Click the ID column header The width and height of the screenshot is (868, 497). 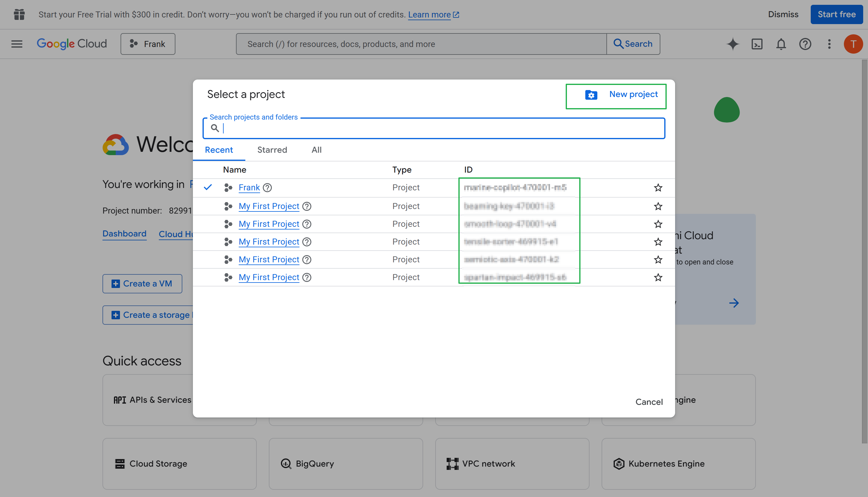click(468, 170)
